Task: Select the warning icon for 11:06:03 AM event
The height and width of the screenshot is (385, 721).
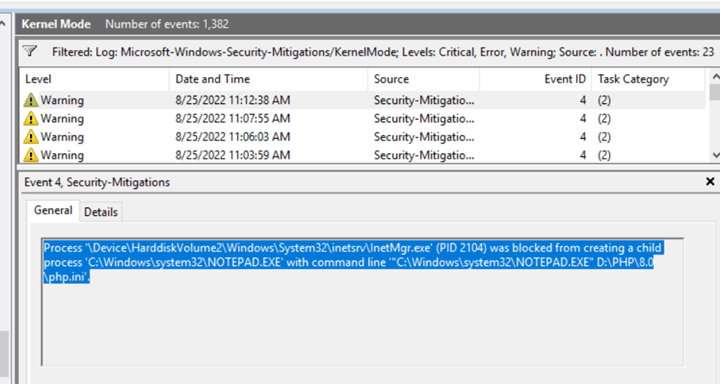Action: click(x=31, y=137)
